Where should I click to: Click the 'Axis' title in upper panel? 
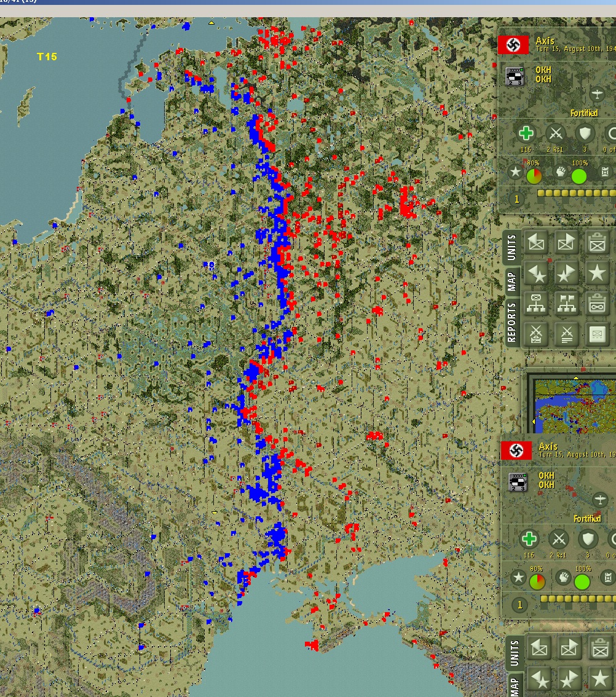545,41
